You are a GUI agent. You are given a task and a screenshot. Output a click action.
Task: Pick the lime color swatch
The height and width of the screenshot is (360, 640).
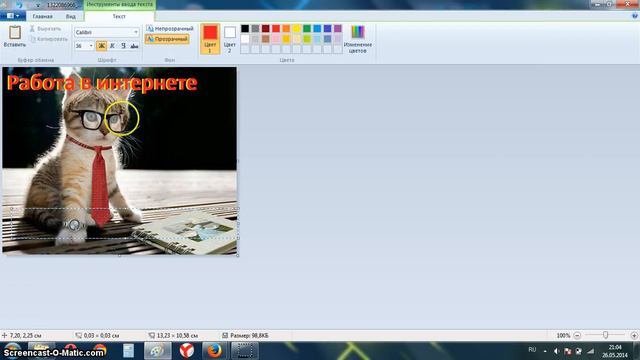[x=307, y=39]
